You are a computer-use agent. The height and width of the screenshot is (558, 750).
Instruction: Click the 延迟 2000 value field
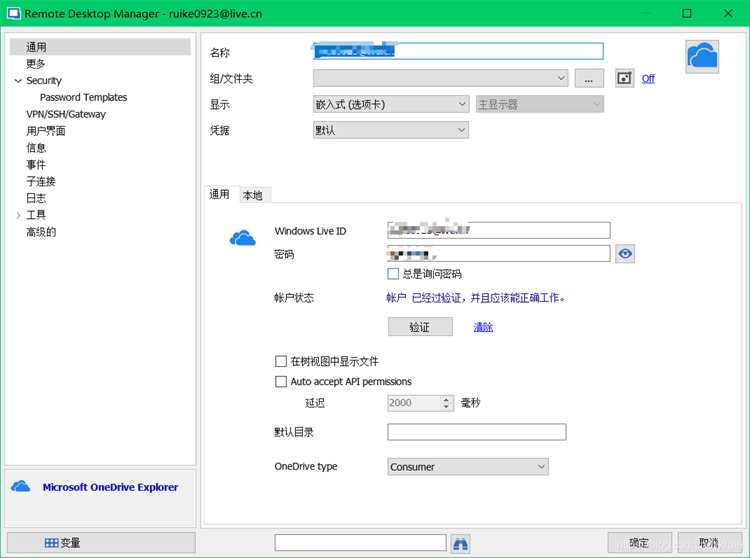point(414,403)
